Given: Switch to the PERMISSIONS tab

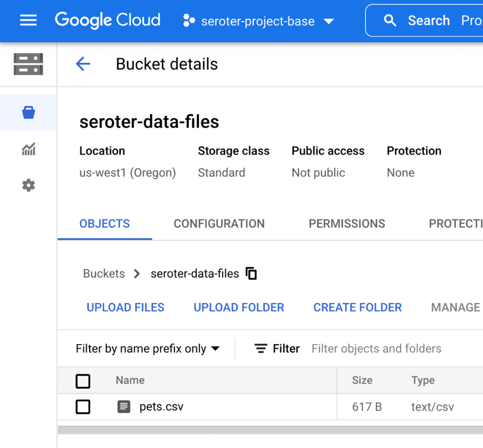Looking at the screenshot, I should (347, 224).
